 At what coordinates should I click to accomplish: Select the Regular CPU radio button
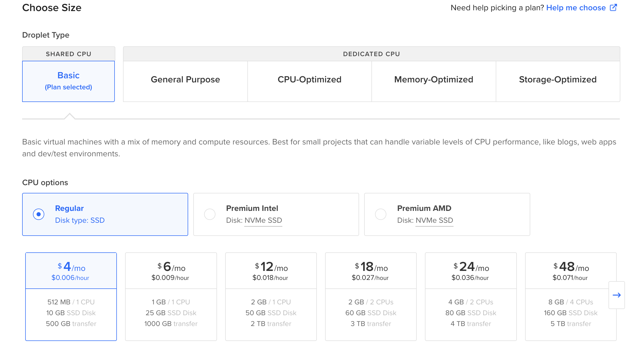(x=39, y=214)
